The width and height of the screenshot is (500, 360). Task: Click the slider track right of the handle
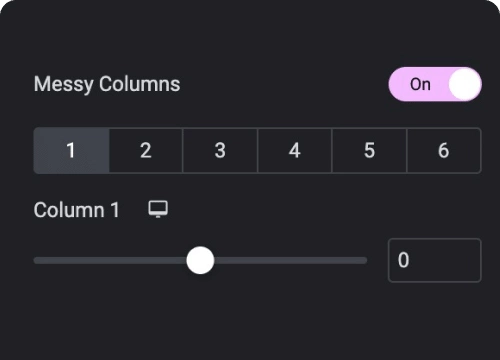pos(290,260)
